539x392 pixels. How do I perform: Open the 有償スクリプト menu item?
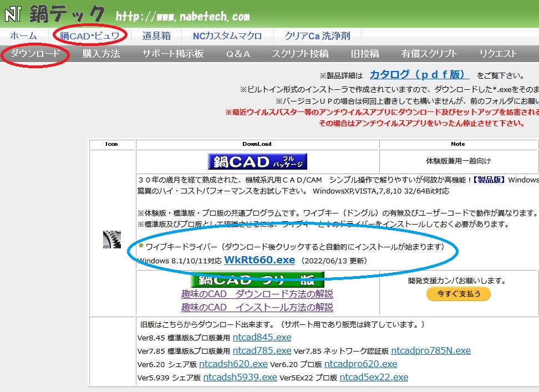pos(429,54)
